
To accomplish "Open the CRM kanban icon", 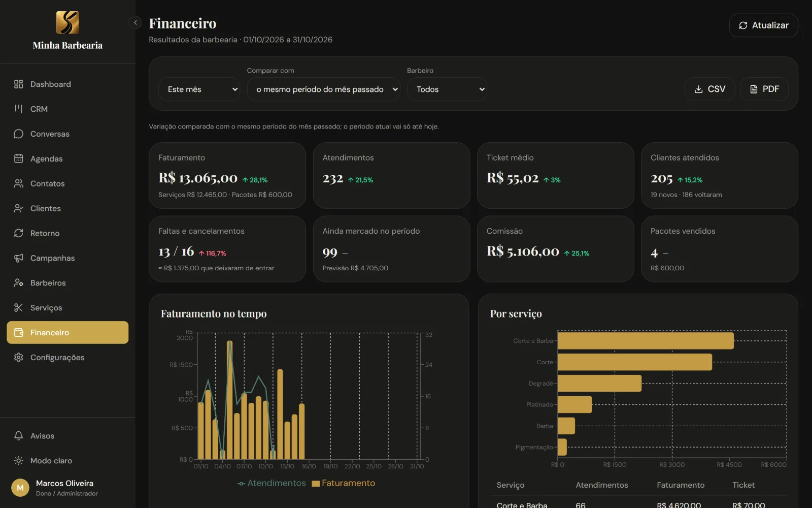I will [x=19, y=109].
